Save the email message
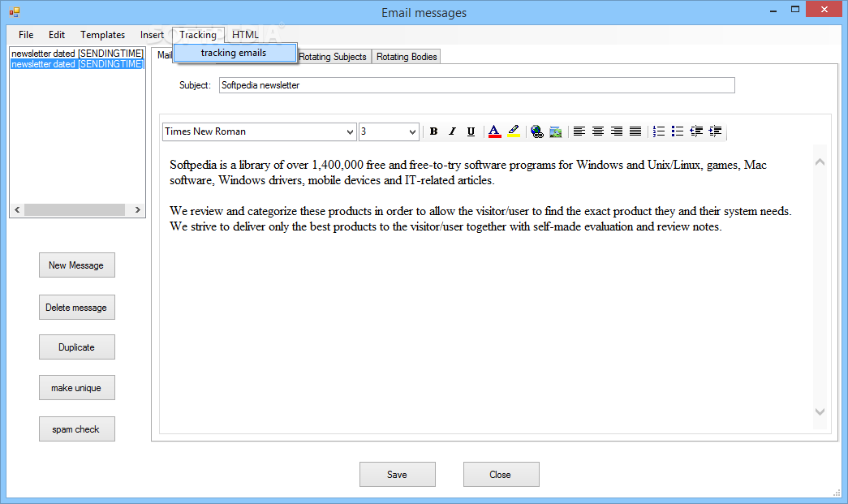This screenshot has height=504, width=848. pos(398,474)
